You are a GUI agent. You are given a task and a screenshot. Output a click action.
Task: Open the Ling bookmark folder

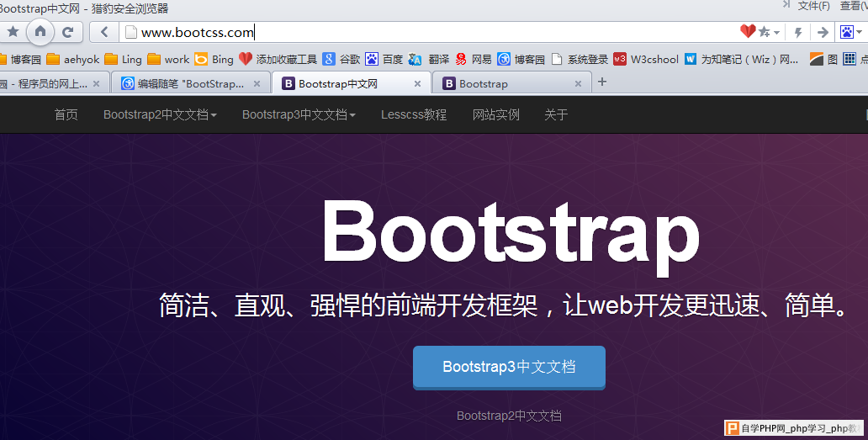tap(124, 59)
